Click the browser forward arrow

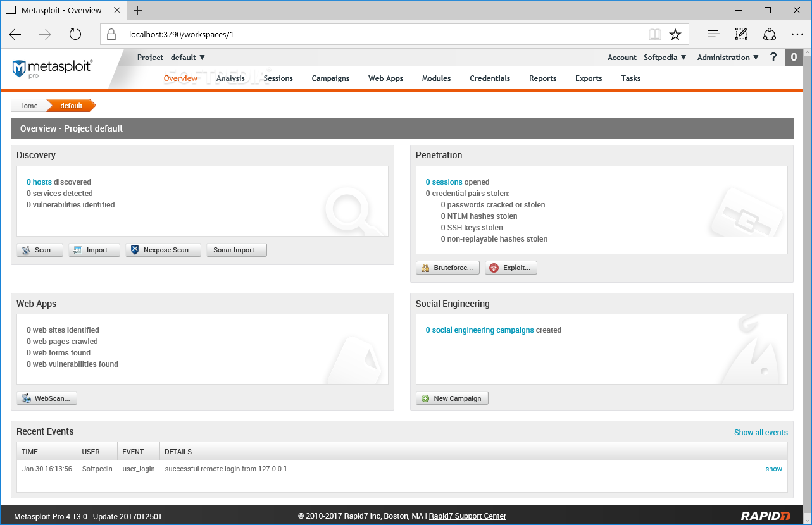pos(45,34)
